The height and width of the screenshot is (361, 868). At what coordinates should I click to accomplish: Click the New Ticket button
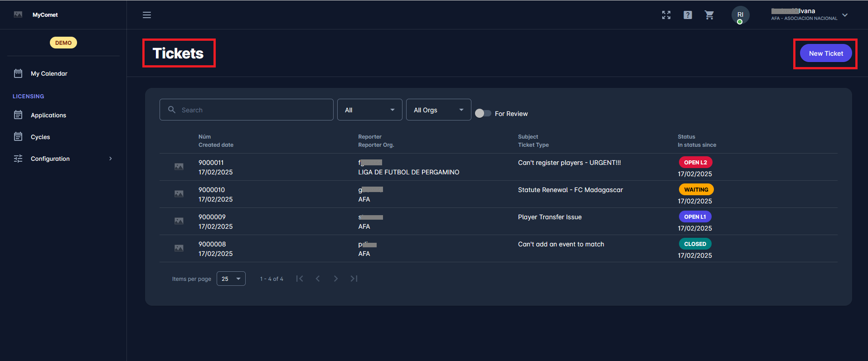[x=825, y=53]
